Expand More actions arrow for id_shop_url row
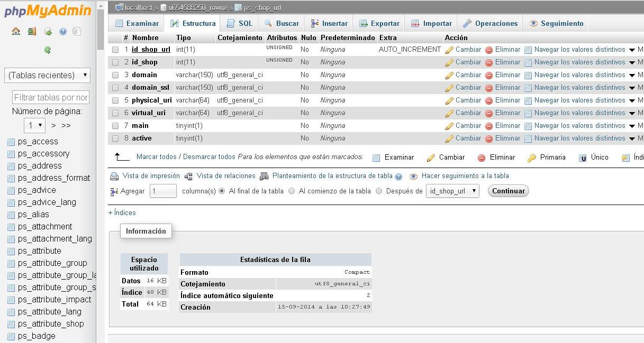This screenshot has width=644, height=343. (x=632, y=50)
